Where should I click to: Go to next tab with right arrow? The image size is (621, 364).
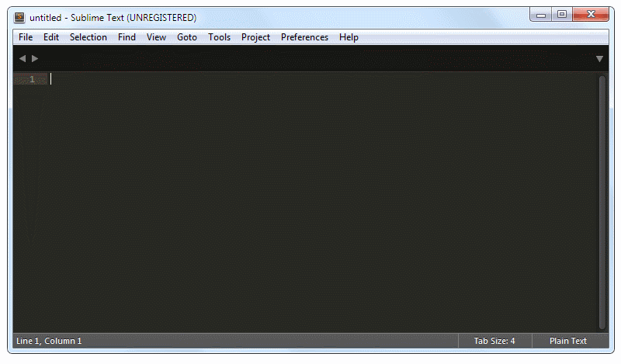[x=35, y=59]
